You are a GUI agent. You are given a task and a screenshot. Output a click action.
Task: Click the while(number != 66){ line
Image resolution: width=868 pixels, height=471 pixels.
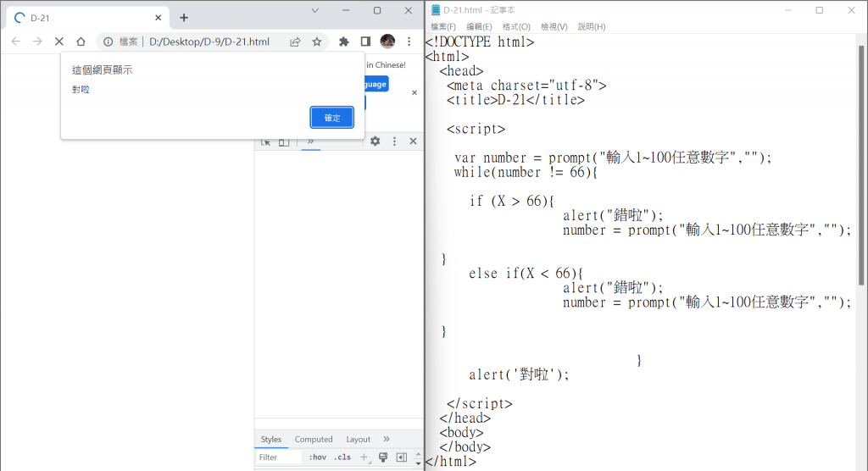(x=526, y=172)
